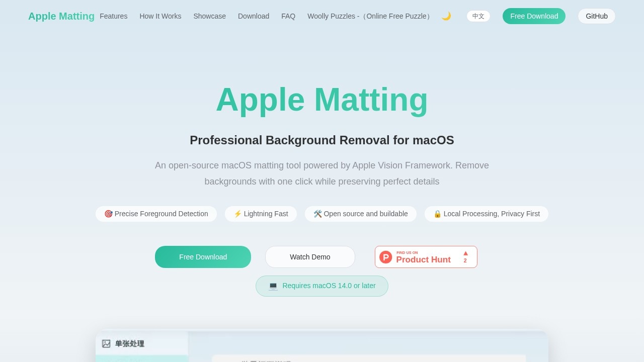
Task: Open the Woolly Puzzles link
Action: pos(370,16)
